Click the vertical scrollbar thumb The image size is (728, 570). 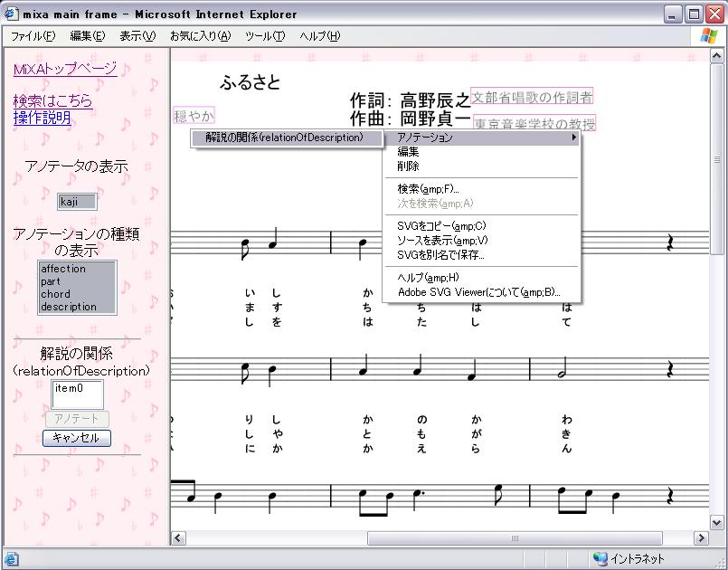(717, 159)
